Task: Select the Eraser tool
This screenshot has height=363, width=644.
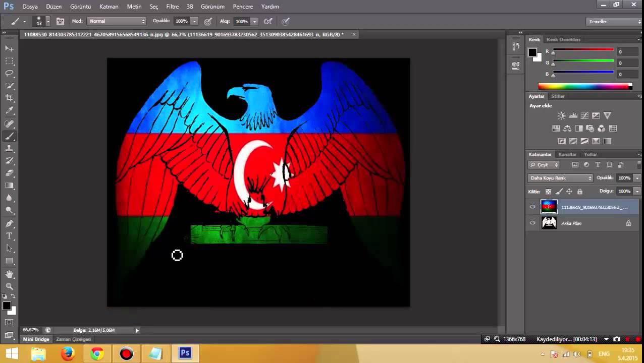Action: click(x=9, y=173)
